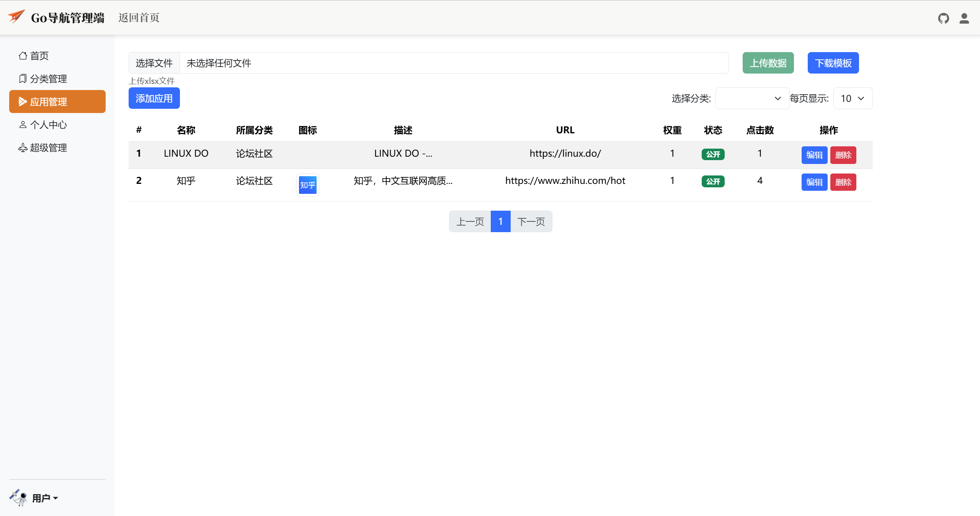Open the GitHub icon in the header
980x516 pixels.
943,18
